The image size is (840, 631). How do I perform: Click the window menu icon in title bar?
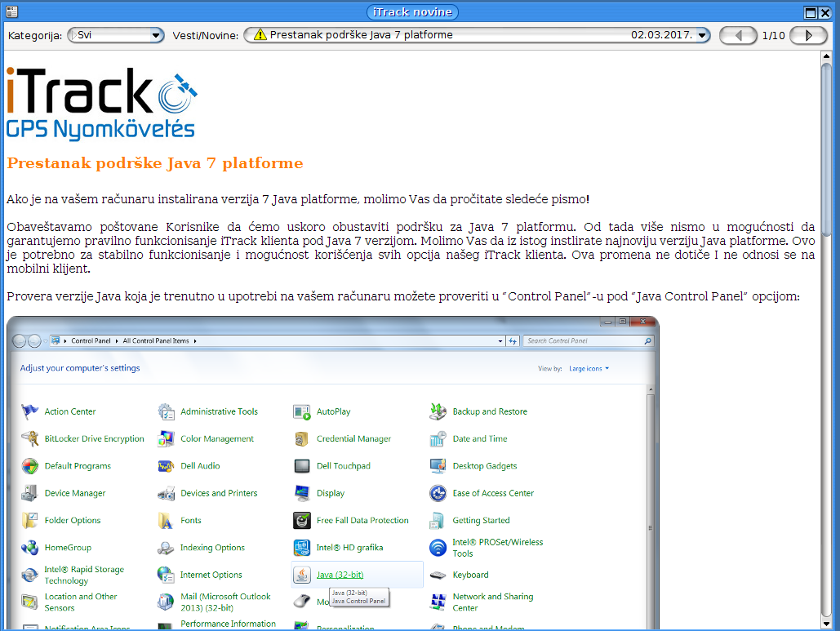(8, 12)
